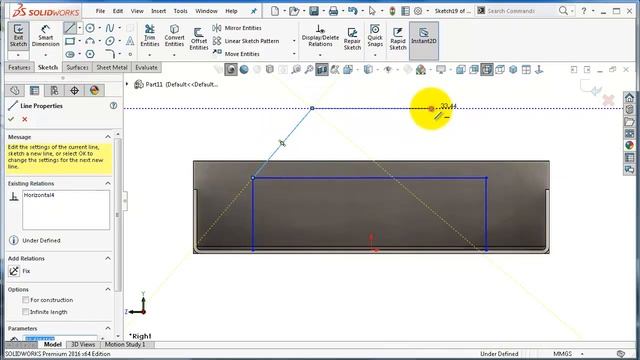Open Line Properties help icon

[113, 106]
